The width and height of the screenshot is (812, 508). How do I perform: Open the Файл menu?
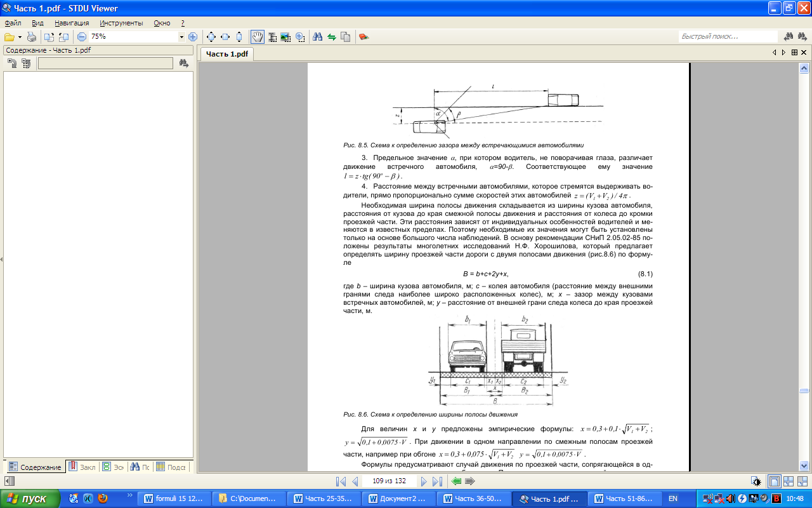[13, 23]
